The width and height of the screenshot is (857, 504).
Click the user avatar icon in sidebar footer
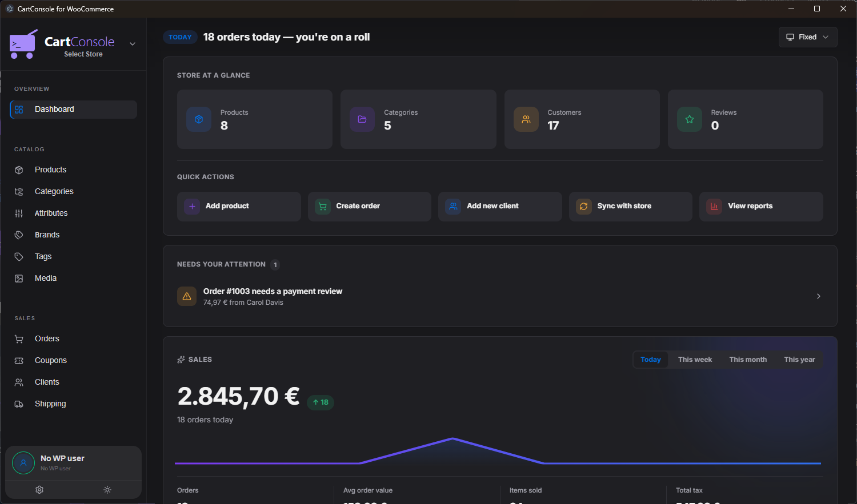pyautogui.click(x=23, y=463)
